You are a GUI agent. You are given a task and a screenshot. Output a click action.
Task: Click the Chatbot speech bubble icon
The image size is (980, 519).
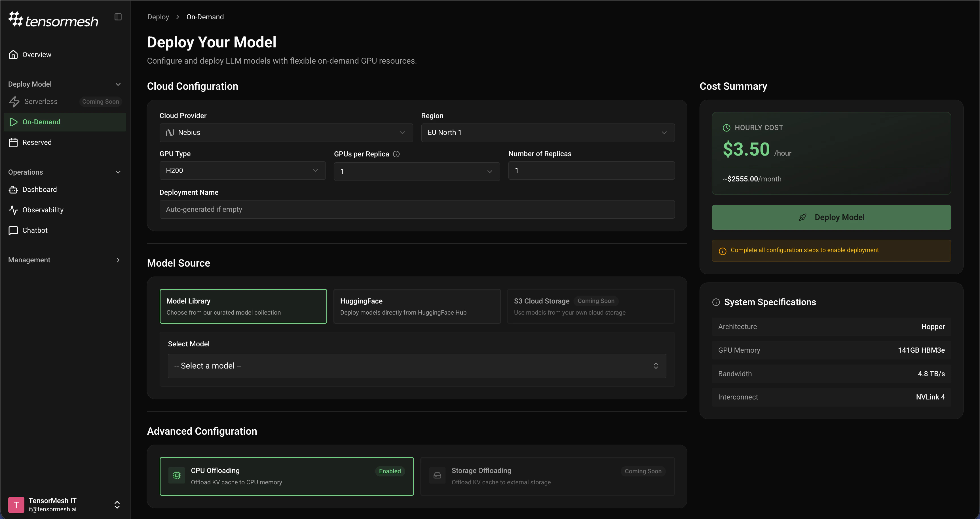coord(13,230)
